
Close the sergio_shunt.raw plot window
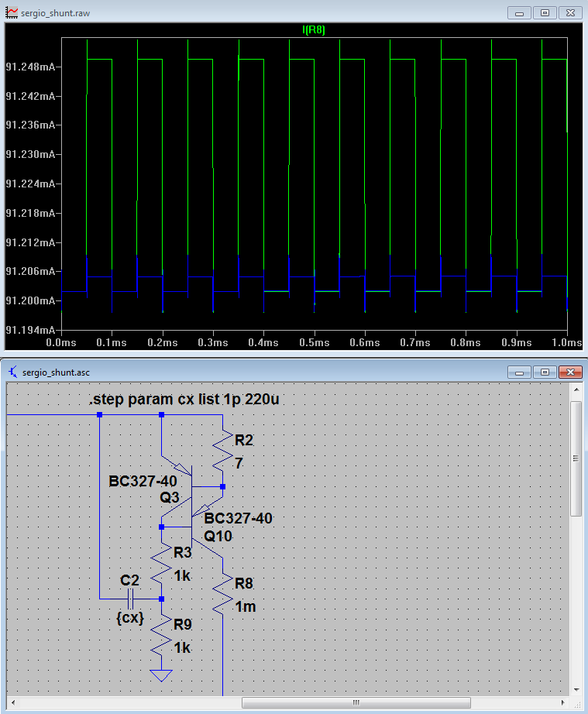coord(570,13)
